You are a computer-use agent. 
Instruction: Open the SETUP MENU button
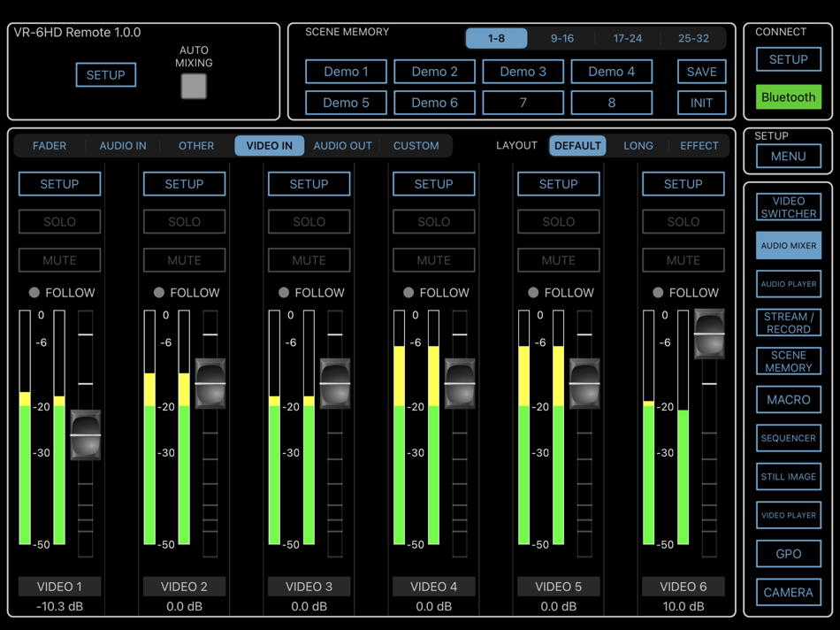[x=789, y=156]
